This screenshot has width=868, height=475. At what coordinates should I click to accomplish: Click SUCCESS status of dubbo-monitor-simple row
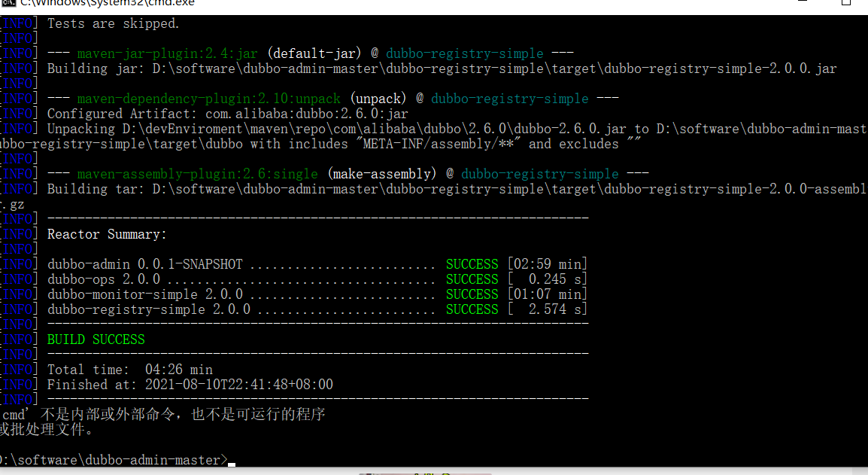472,294
